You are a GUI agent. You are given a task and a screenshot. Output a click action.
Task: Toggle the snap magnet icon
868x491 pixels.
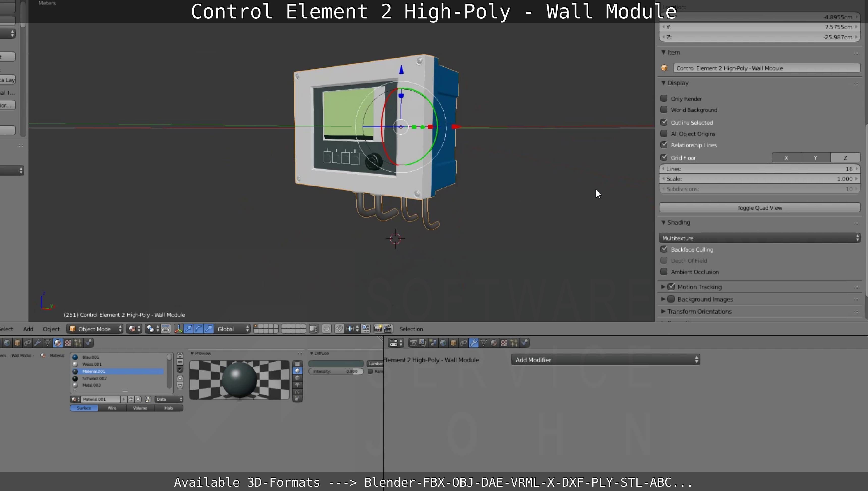339,329
